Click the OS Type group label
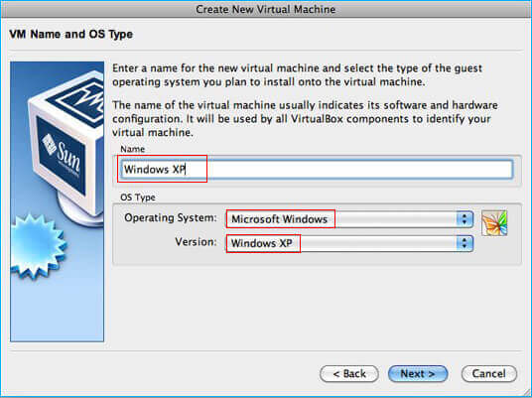The height and width of the screenshot is (398, 532). point(138,198)
